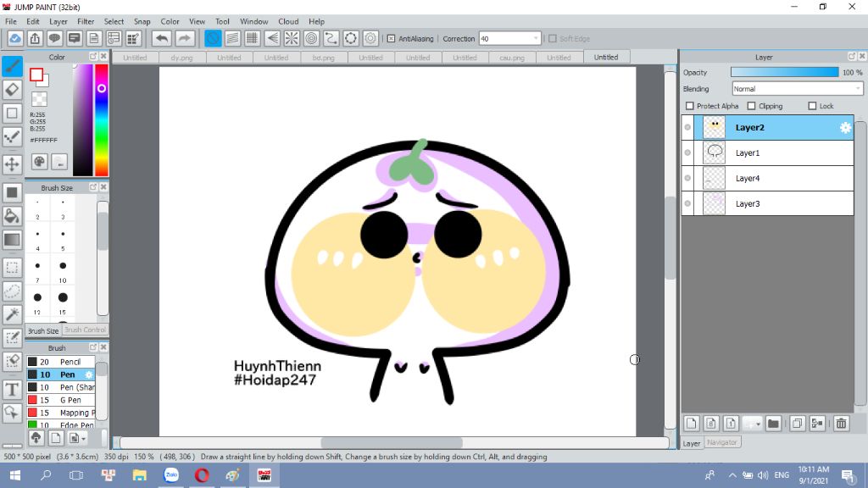Adjust the layer Opacity slider

[784, 73]
